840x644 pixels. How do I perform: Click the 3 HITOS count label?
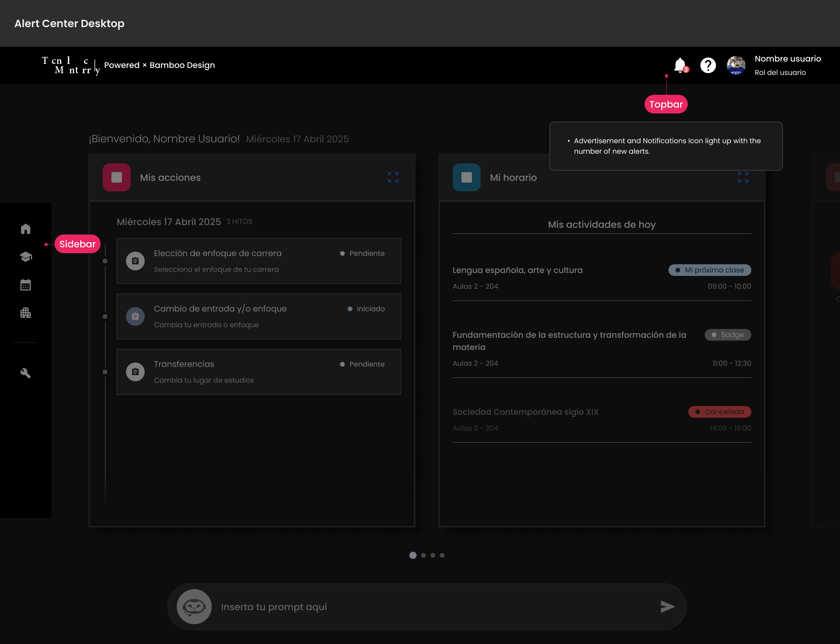(239, 222)
